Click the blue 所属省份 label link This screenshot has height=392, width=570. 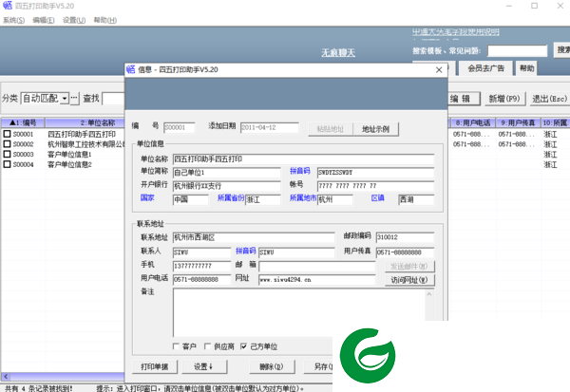click(x=231, y=197)
